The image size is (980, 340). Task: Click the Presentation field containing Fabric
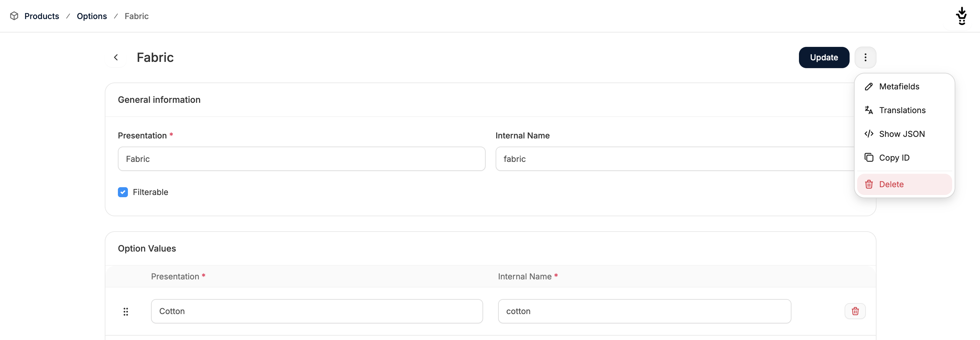tap(301, 159)
